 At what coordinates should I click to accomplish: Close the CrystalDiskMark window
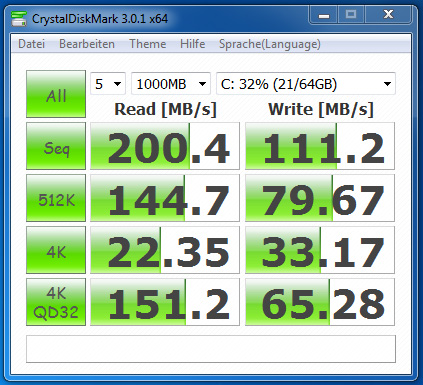388,15
